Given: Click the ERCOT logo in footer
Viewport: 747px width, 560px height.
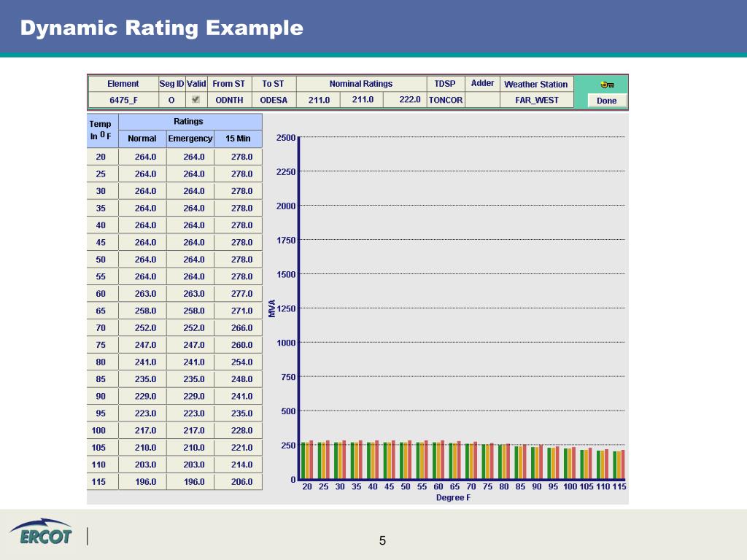Looking at the screenshot, I should pos(41,532).
